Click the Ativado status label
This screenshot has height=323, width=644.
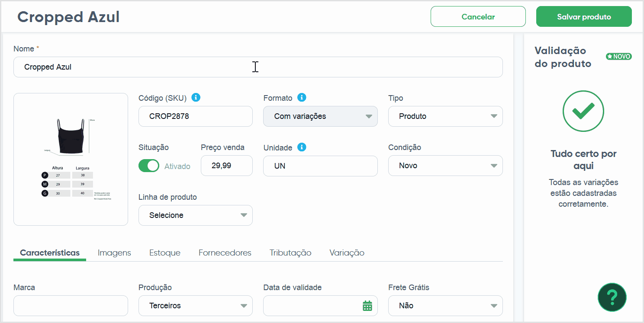(177, 166)
